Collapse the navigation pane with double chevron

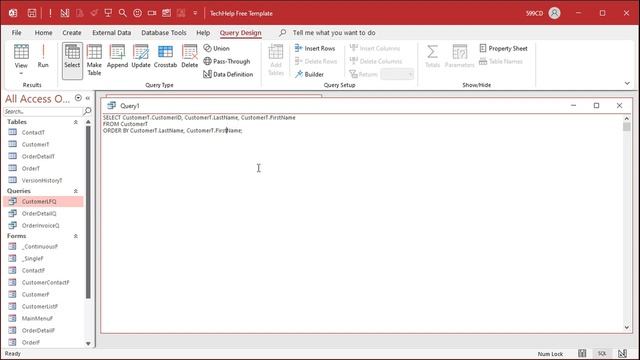point(88,98)
